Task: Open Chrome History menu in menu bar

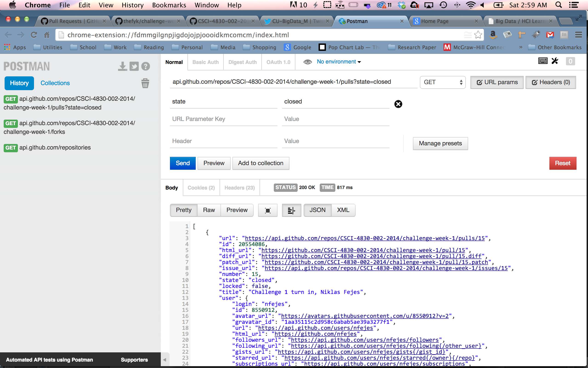Action: 133,5
